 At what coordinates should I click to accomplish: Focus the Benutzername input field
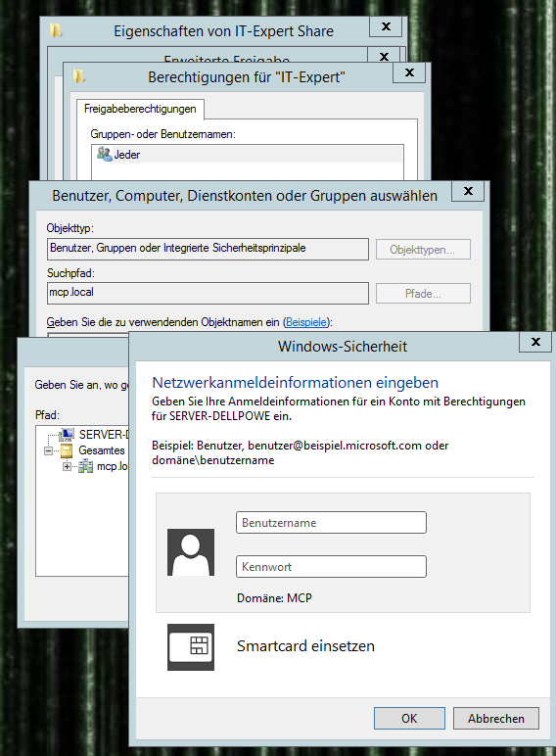331,523
